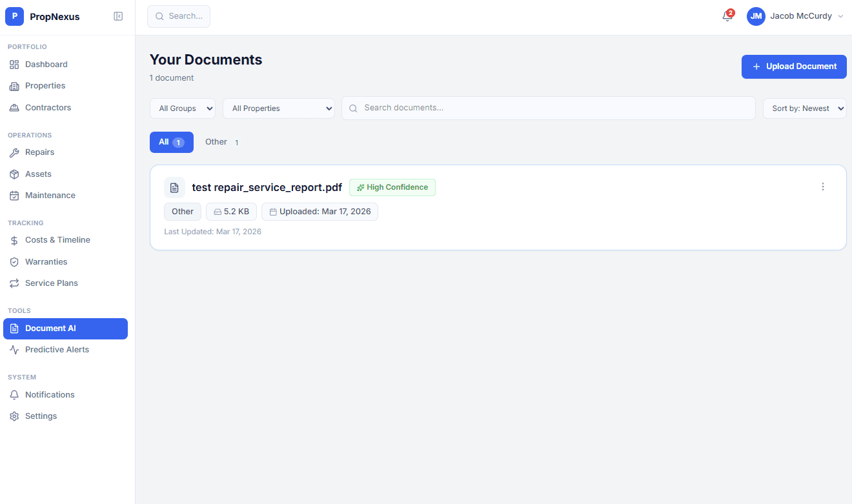Click the notification bell icon
Screen dimensions: 852x504
727,15
